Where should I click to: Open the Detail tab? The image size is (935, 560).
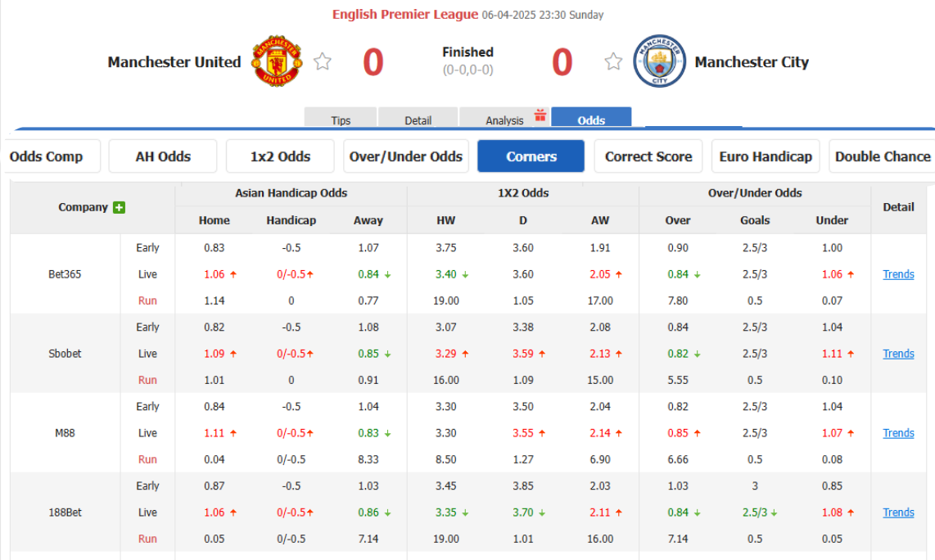point(418,120)
